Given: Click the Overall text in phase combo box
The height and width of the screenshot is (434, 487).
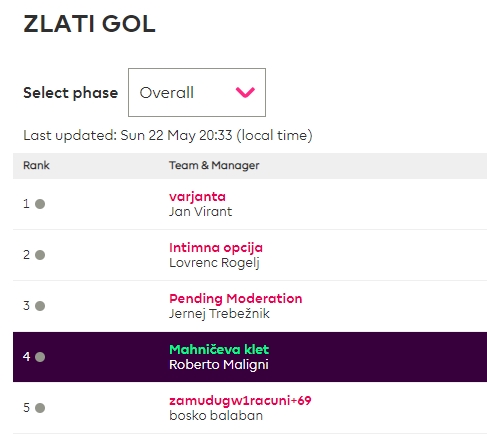Looking at the screenshot, I should click(x=167, y=93).
